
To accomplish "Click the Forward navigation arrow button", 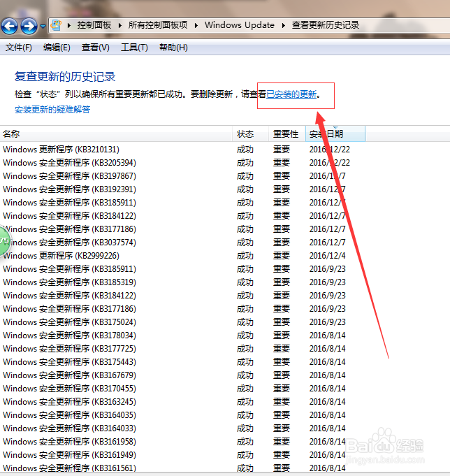I will (x=29, y=26).
